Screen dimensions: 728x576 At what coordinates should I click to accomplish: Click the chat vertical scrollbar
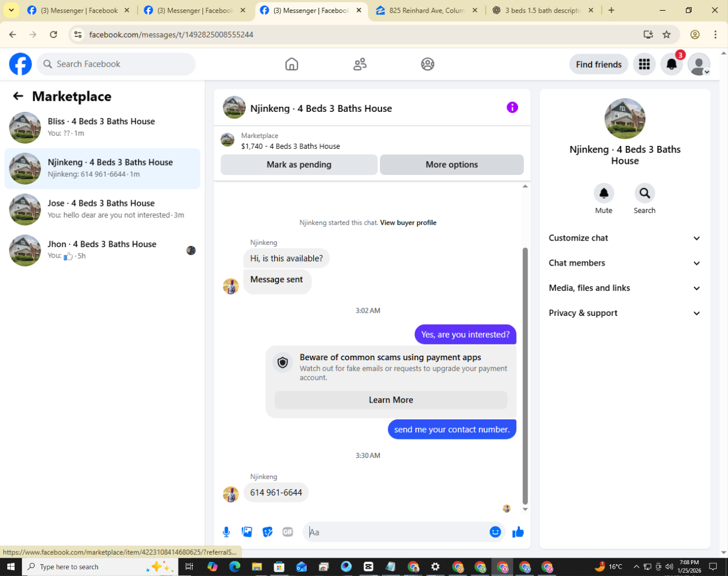click(525, 376)
